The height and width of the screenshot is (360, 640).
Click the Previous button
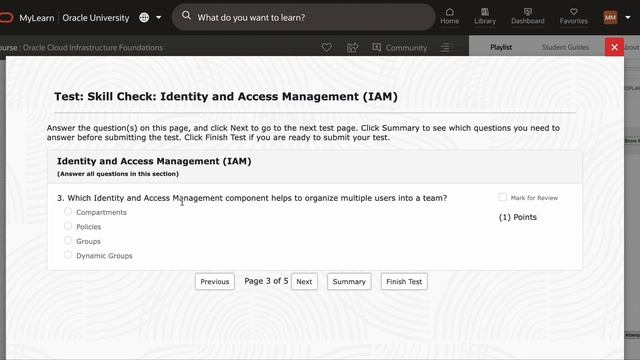pos(215,282)
